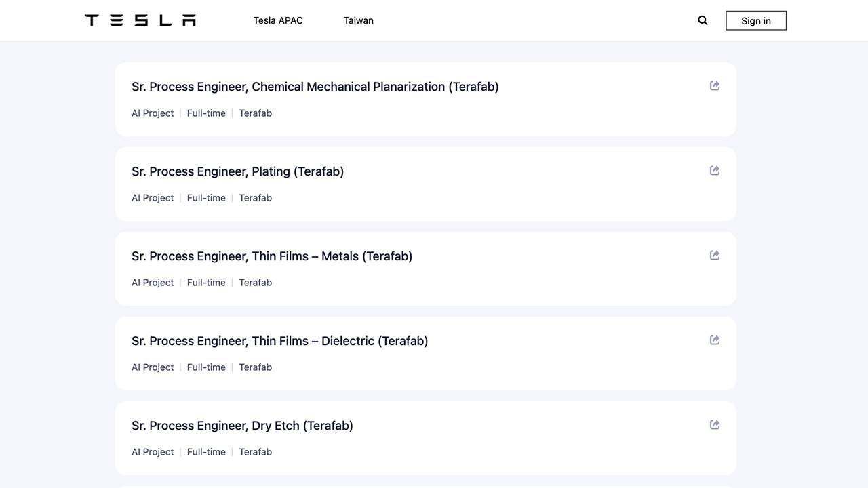
Task: Open the Tesla APAC menu item
Action: 278,20
